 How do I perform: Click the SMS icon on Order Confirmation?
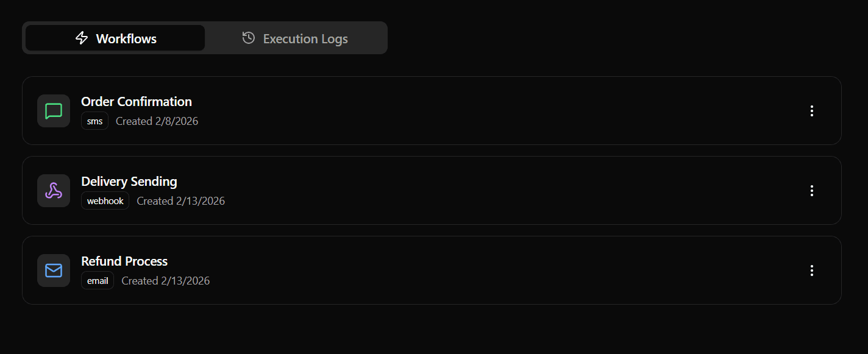[x=53, y=111]
